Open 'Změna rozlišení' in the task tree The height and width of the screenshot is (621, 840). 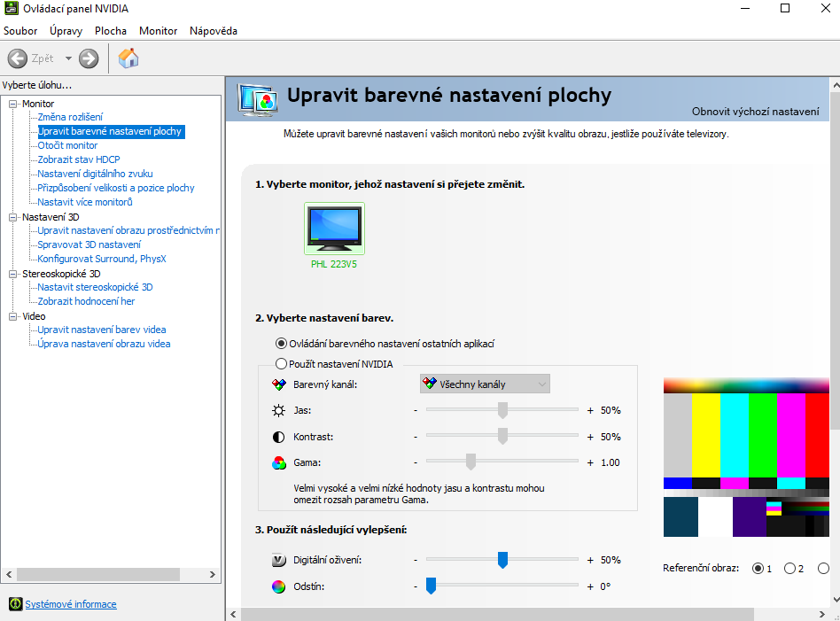click(70, 117)
